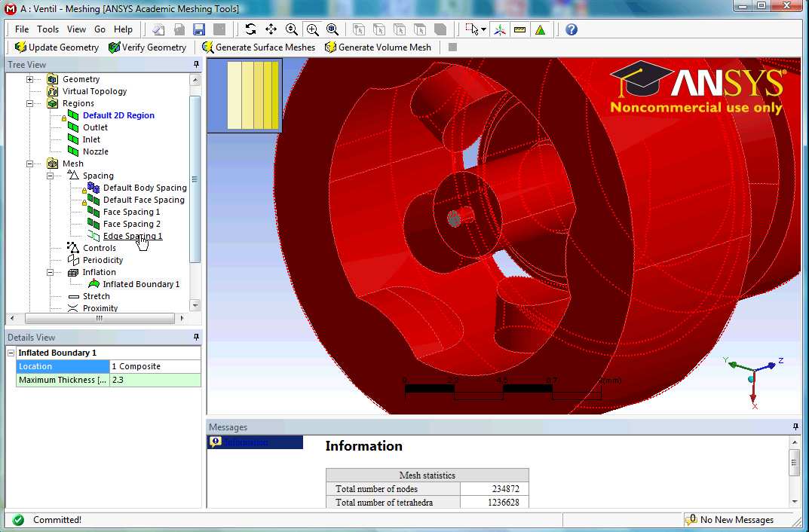Click the No New Messages status button

[x=729, y=520]
